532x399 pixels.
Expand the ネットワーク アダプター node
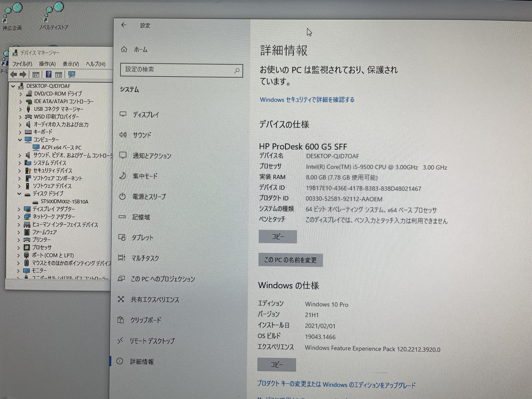point(19,217)
